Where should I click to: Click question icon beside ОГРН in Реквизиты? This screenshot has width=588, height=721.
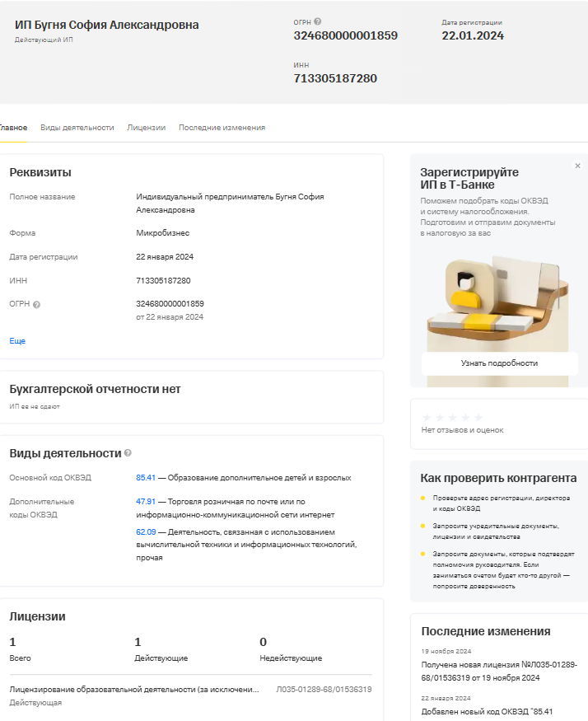pyautogui.click(x=36, y=304)
